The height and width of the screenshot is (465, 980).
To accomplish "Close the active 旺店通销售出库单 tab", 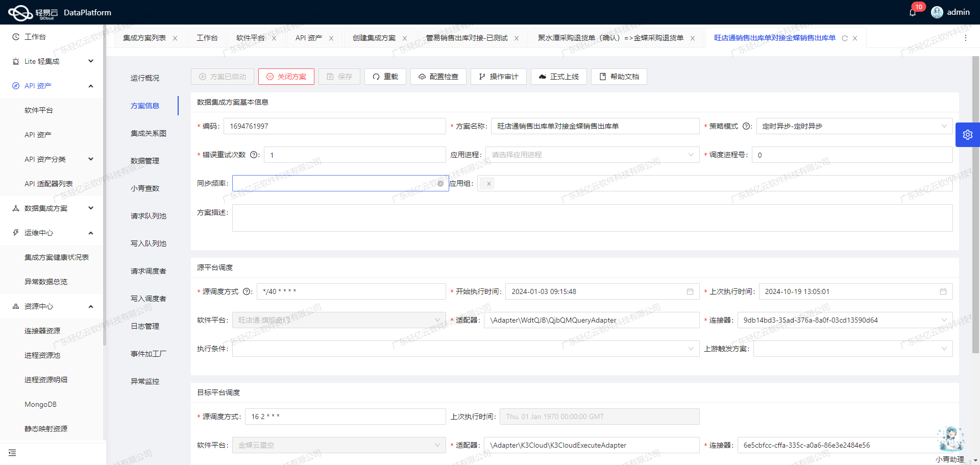I will coord(855,38).
